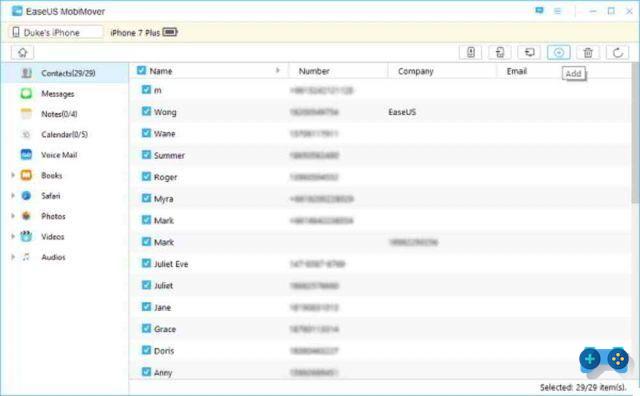640x396 pixels.
Task: Click the phone icon beside Duke's iPhone
Action: click(x=16, y=32)
